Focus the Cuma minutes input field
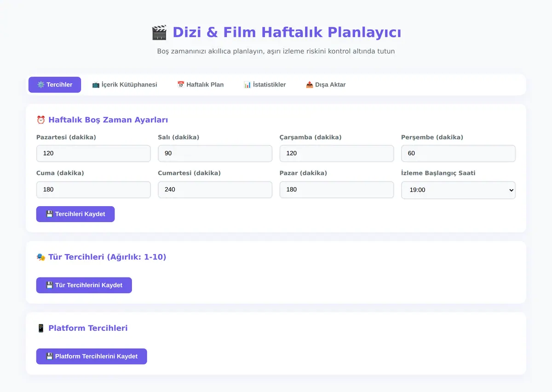 click(93, 190)
